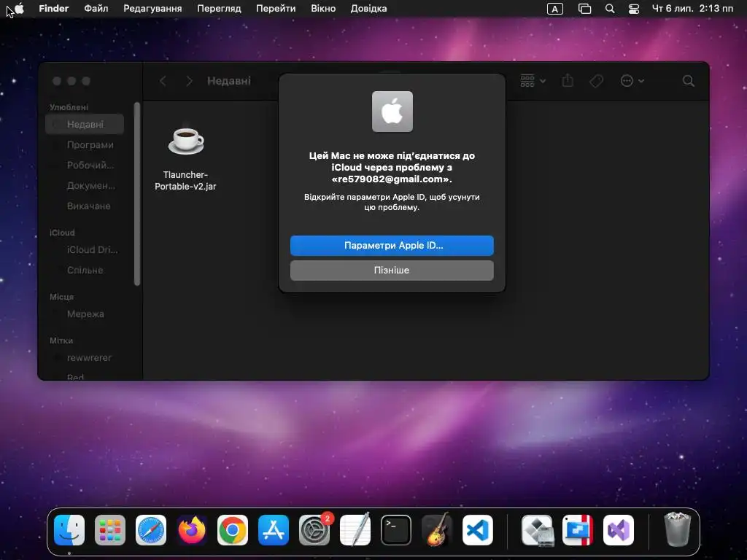
Task: Open the Finder menu
Action: 53,9
